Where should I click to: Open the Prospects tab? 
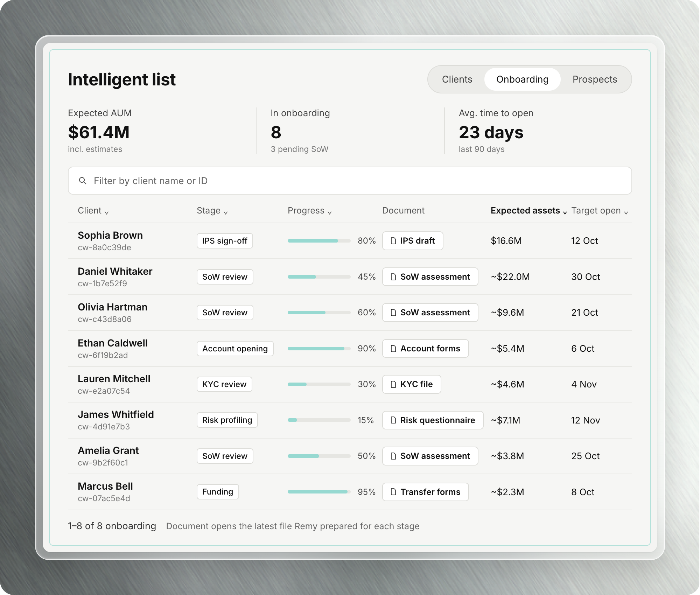(595, 79)
